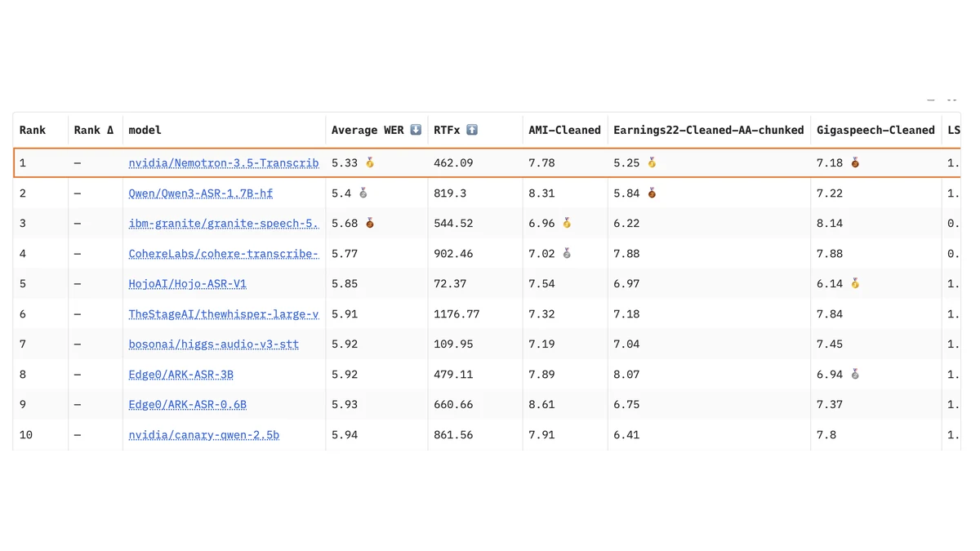Open the Edge0/ARK-ASR-3B model link

pos(181,374)
